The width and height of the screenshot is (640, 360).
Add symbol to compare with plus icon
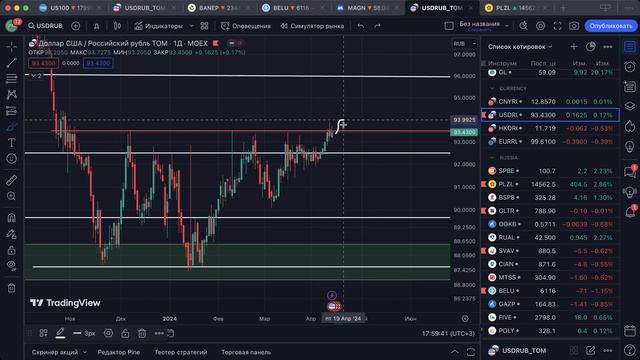click(76, 26)
